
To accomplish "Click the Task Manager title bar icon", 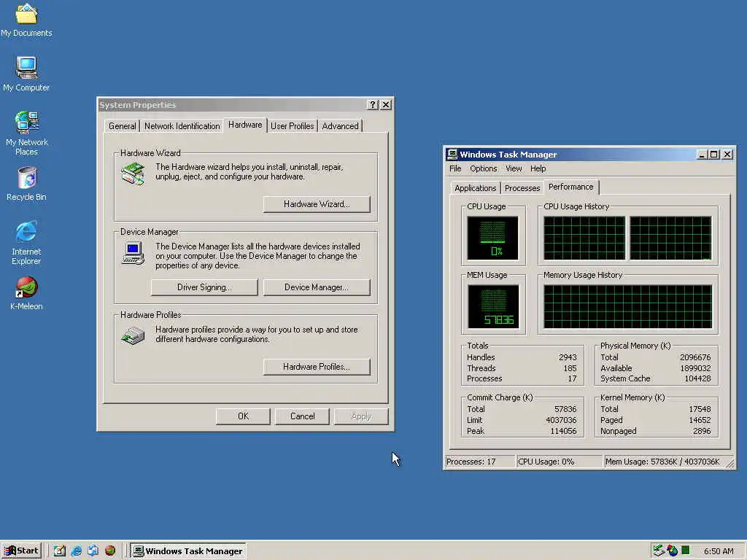I will pyautogui.click(x=452, y=155).
